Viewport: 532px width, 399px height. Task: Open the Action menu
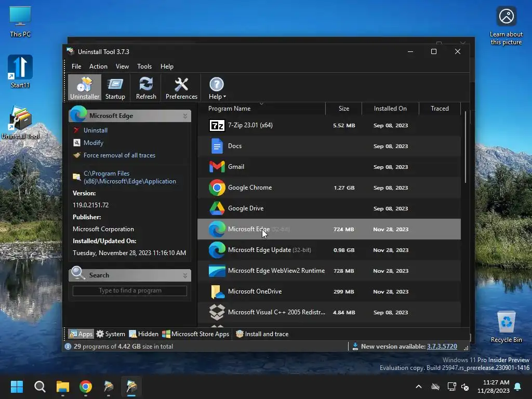[98, 66]
